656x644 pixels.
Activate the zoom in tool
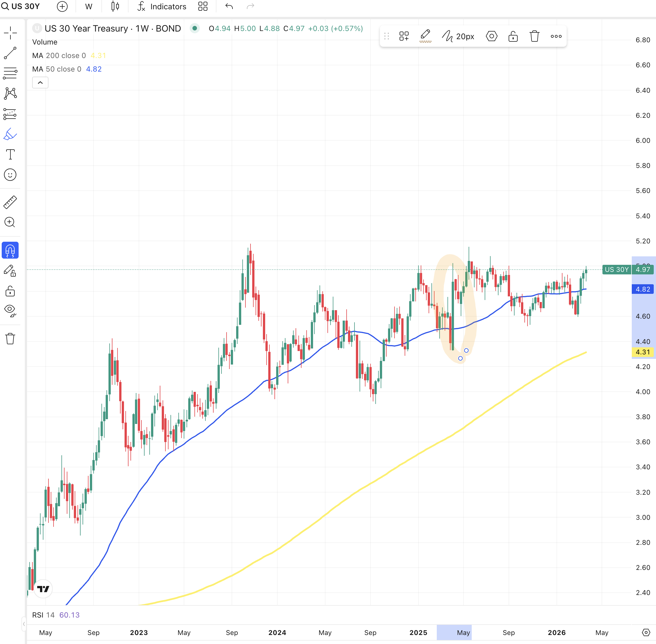pos(10,222)
